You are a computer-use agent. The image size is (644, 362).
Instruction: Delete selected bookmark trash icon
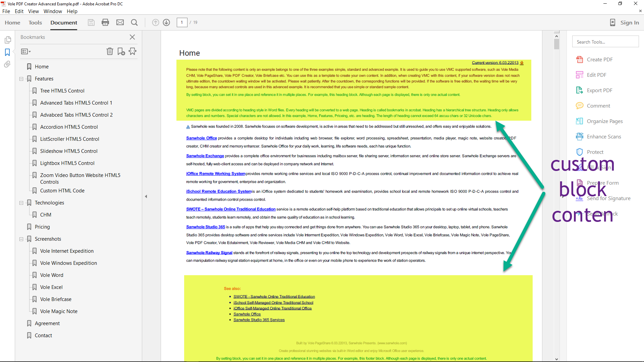pyautogui.click(x=110, y=51)
